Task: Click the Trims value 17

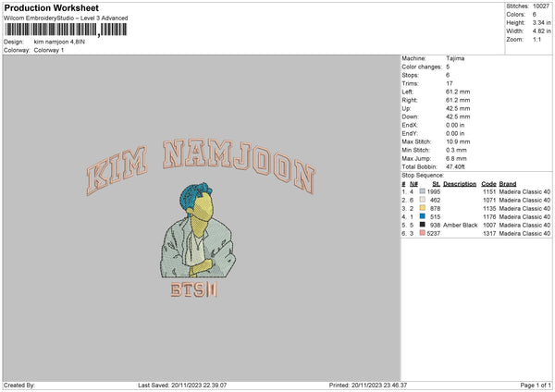Action: 450,83
